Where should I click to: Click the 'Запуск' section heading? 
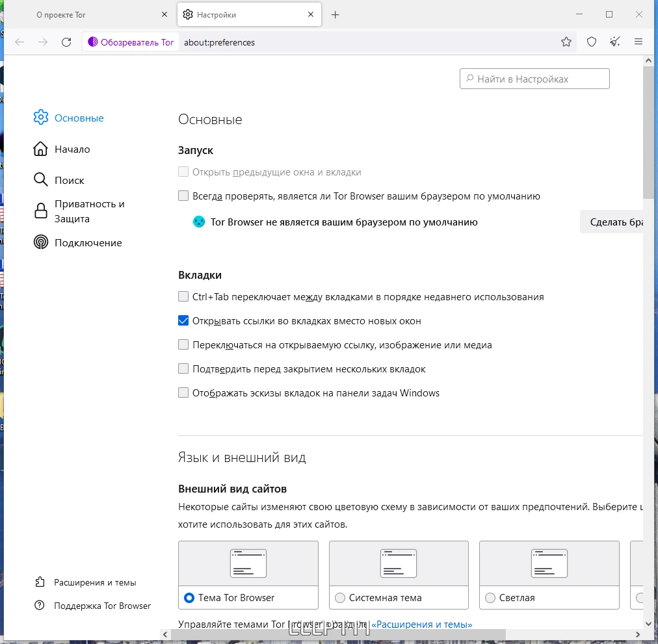click(196, 150)
